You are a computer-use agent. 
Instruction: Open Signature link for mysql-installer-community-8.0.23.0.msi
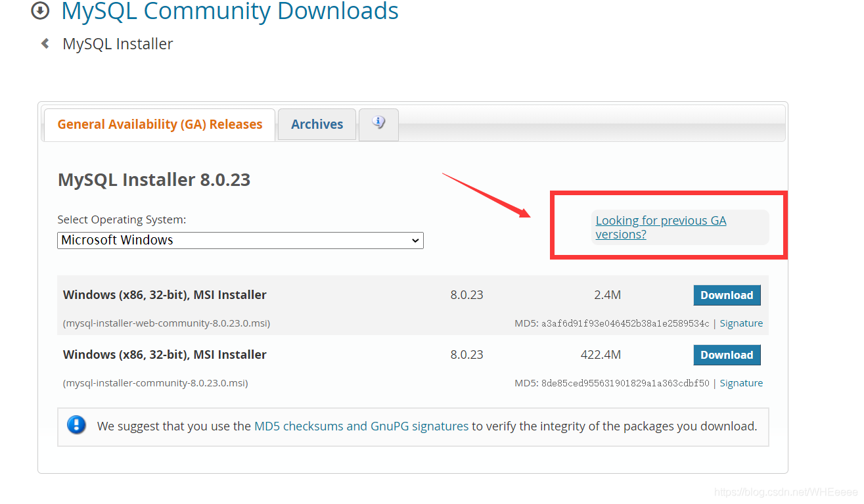click(741, 383)
